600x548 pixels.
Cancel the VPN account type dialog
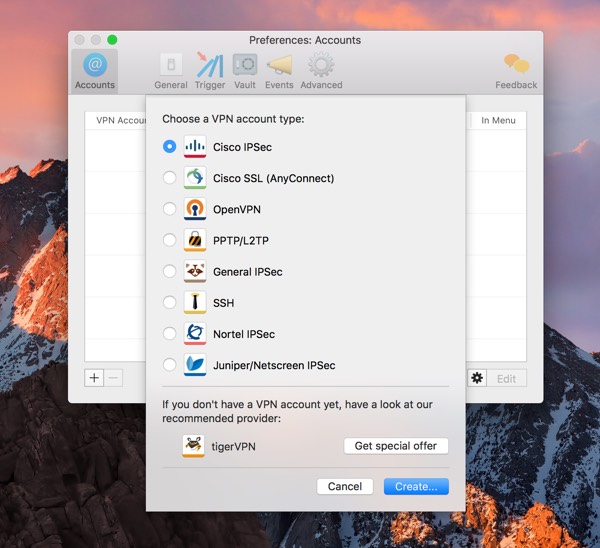(345, 486)
